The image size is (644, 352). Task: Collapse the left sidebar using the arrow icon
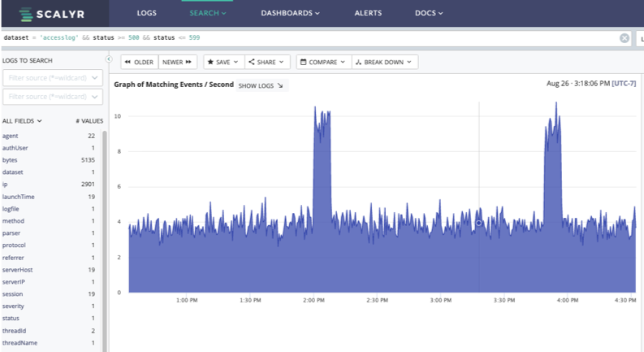tap(110, 59)
